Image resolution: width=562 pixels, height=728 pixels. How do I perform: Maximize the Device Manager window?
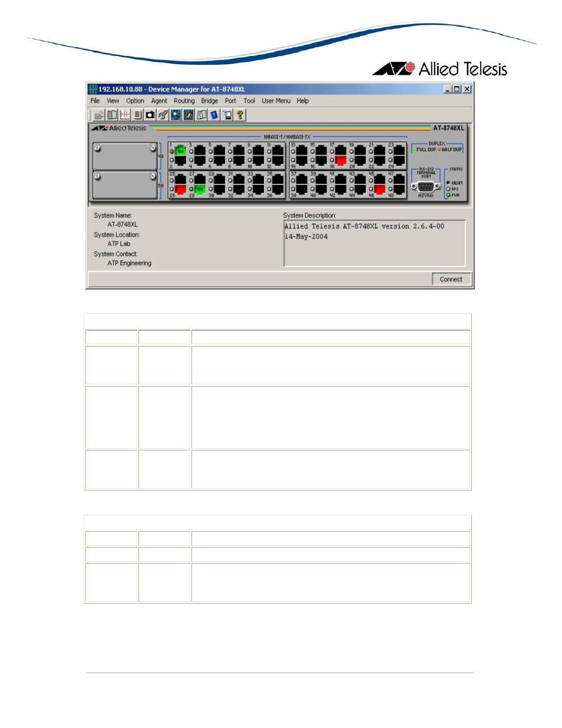click(457, 89)
